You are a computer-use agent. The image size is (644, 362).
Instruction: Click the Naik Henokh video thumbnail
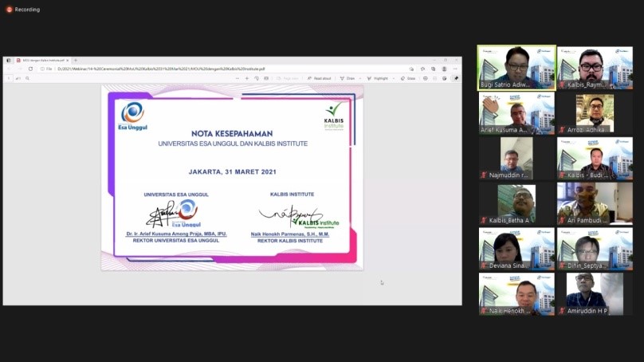tap(516, 294)
